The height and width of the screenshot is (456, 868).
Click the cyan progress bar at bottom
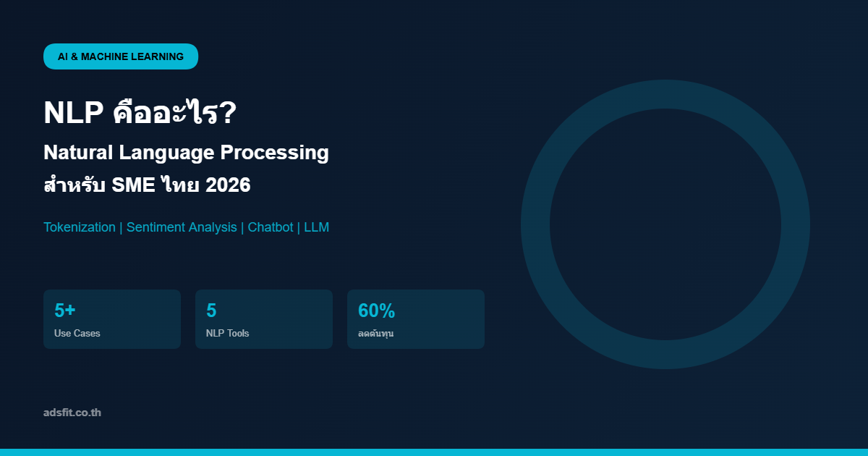point(434,450)
